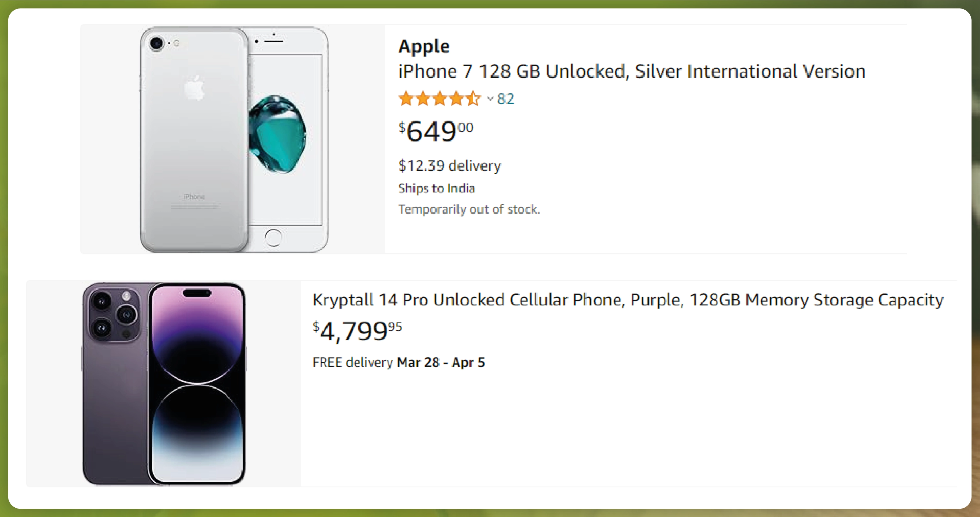Click the $4,799.95 price
This screenshot has width=980, height=517.
tap(357, 331)
